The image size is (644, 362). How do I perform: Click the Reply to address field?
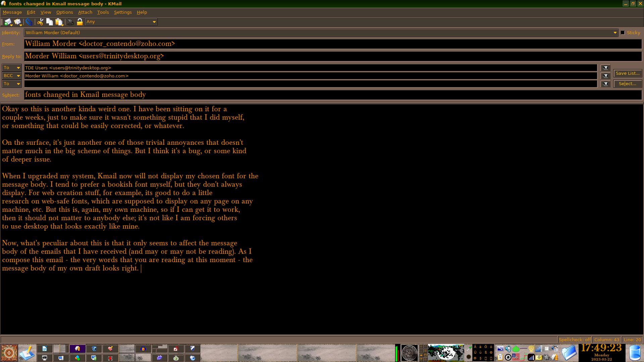click(x=333, y=56)
